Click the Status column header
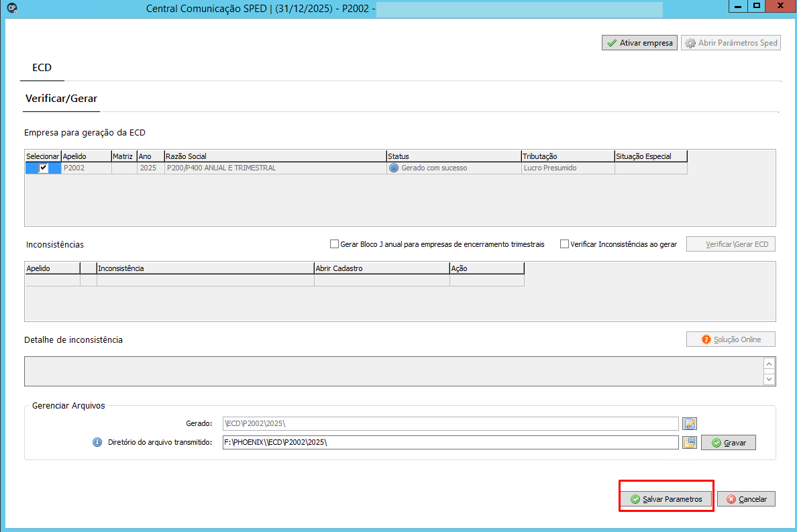Image resolution: width=797 pixels, height=532 pixels. pos(454,156)
